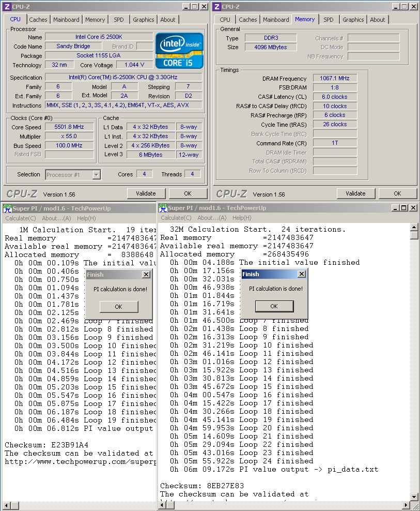Minimize the left CPU-Z window
This screenshot has height=511, width=420.
tap(186, 7)
